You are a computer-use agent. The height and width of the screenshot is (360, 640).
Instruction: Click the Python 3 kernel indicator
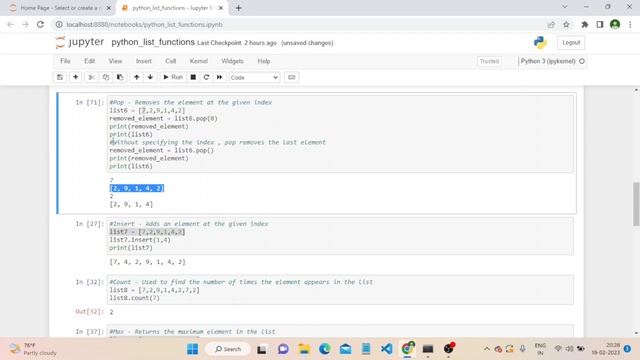click(553, 61)
